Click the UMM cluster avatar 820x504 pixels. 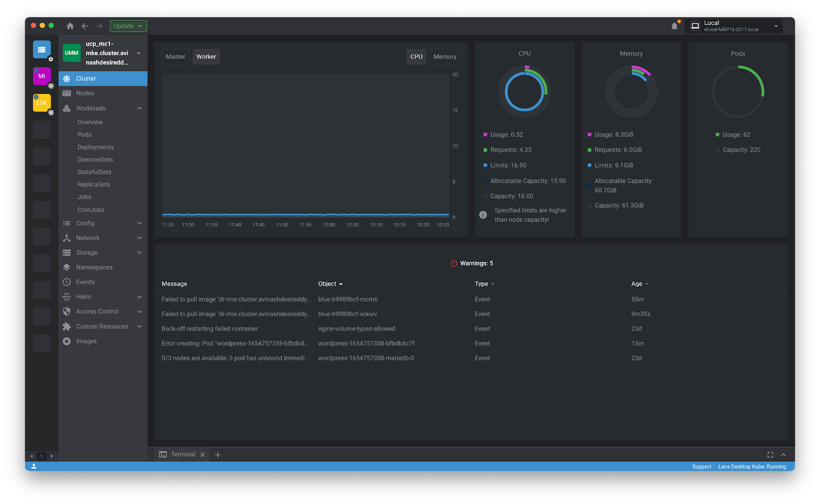[72, 53]
